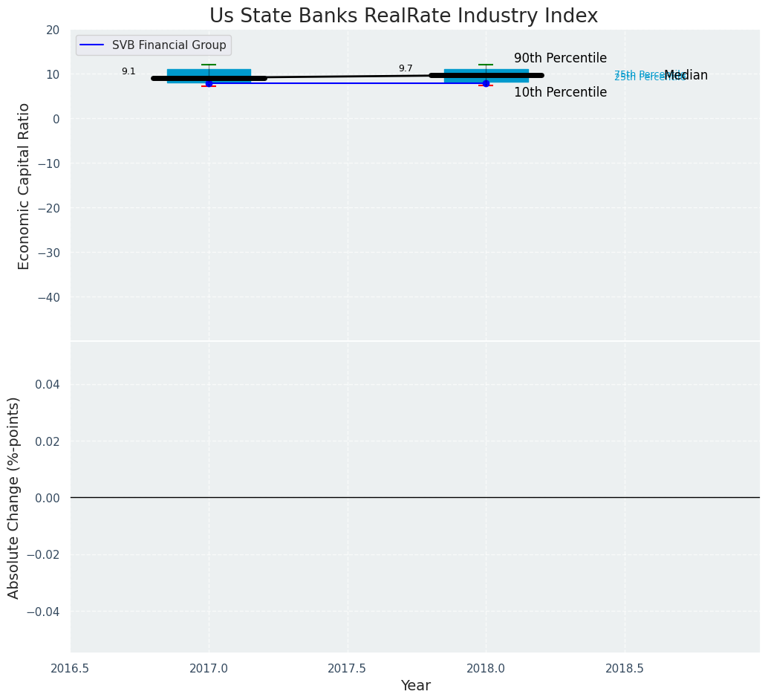768x700 pixels.
Task: Click the 9.7 median value label
Action: 406,68
